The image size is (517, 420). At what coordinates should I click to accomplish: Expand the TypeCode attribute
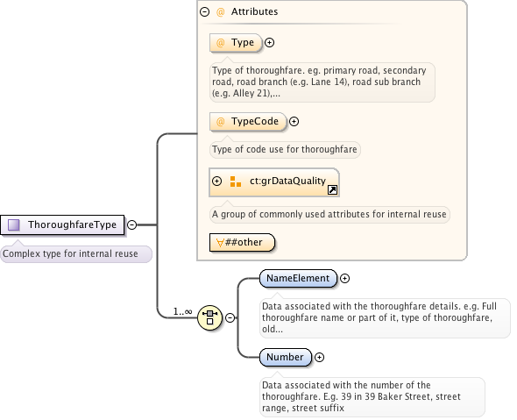(x=294, y=121)
